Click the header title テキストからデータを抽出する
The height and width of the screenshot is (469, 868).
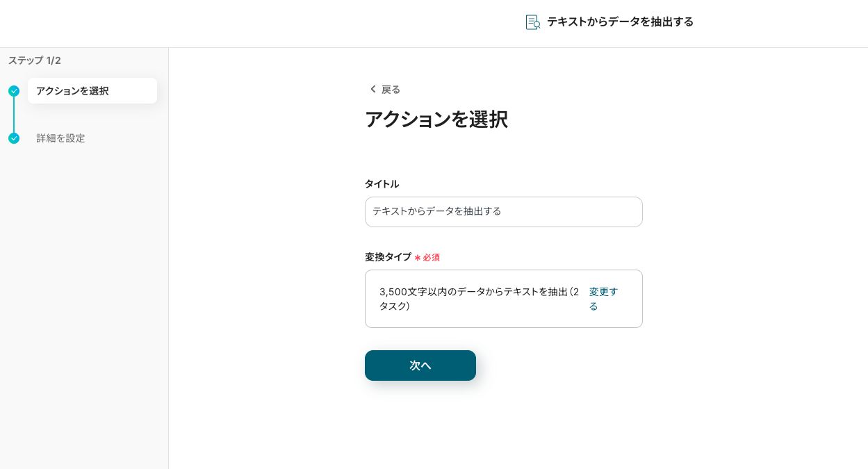620,22
